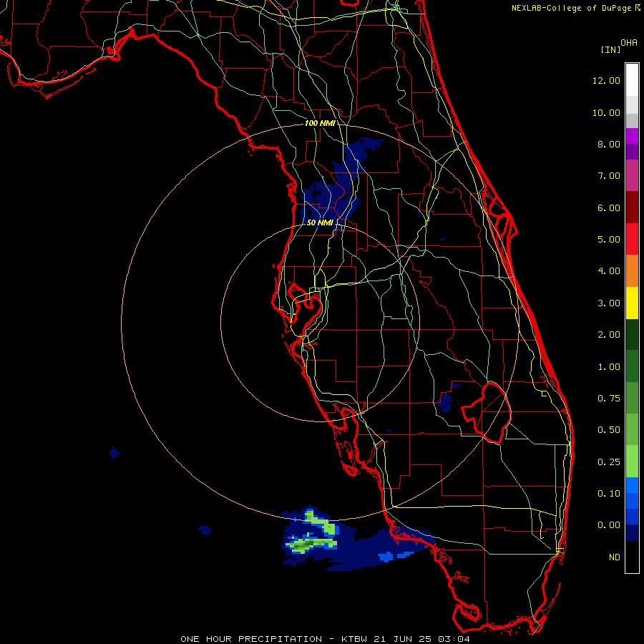Click the 10.00 legend value
The width and height of the screenshot is (644, 644).
click(x=606, y=112)
